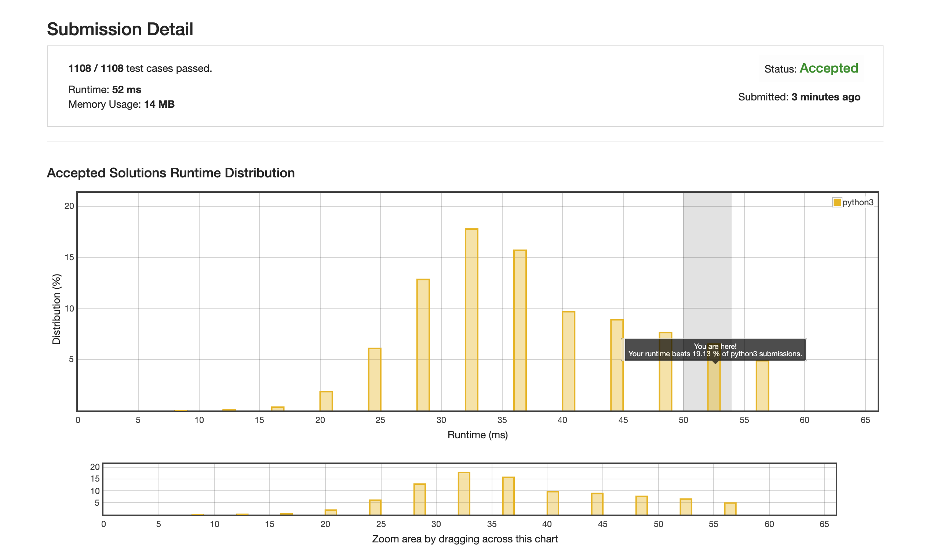The height and width of the screenshot is (560, 940).
Task: Click tallest bar in the lower zoom chart
Action: (x=464, y=493)
